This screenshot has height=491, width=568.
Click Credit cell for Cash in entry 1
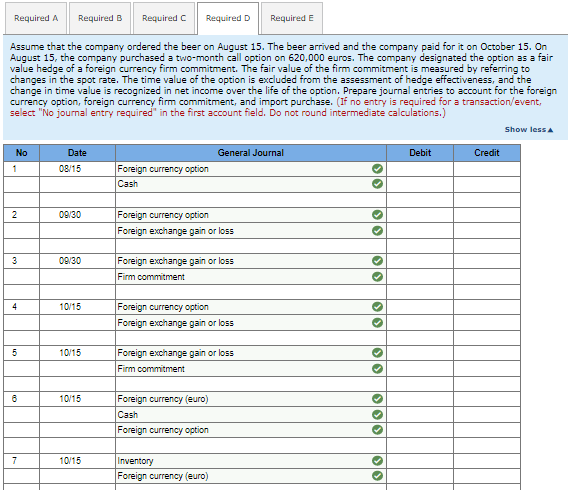point(487,184)
